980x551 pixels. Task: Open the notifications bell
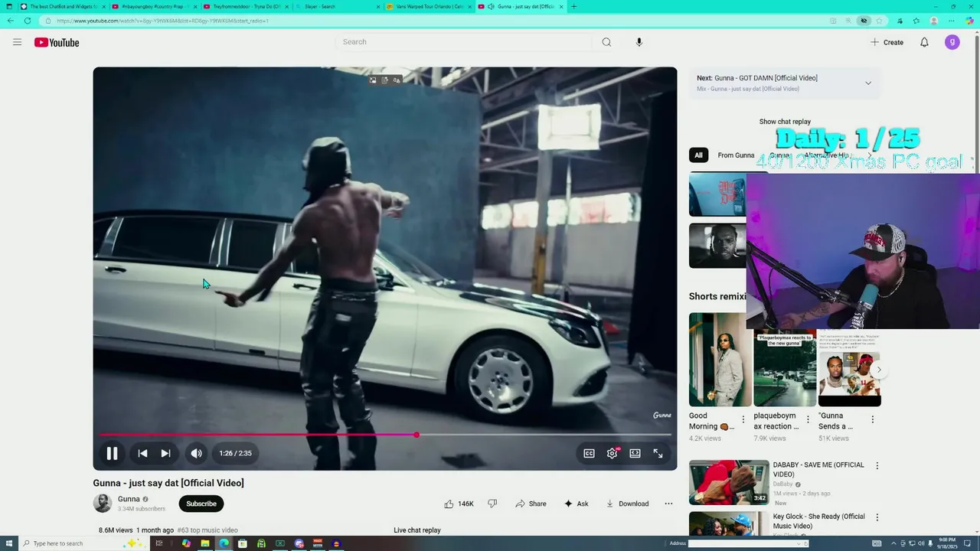point(924,42)
